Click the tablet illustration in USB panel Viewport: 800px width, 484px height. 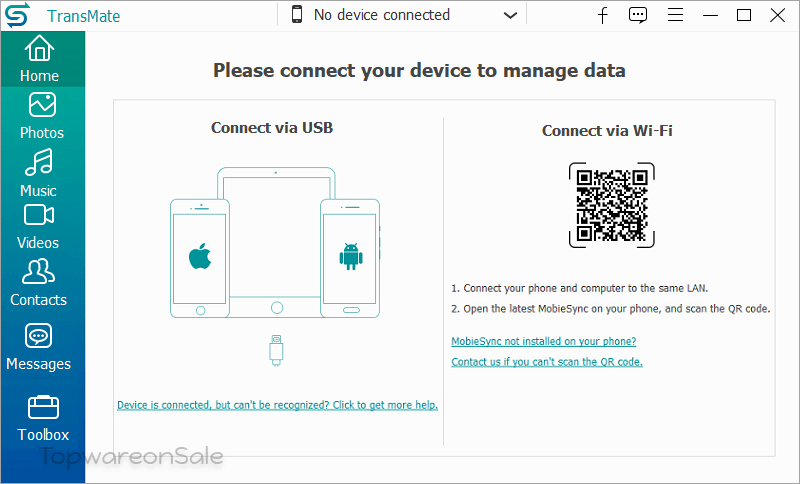click(276, 242)
